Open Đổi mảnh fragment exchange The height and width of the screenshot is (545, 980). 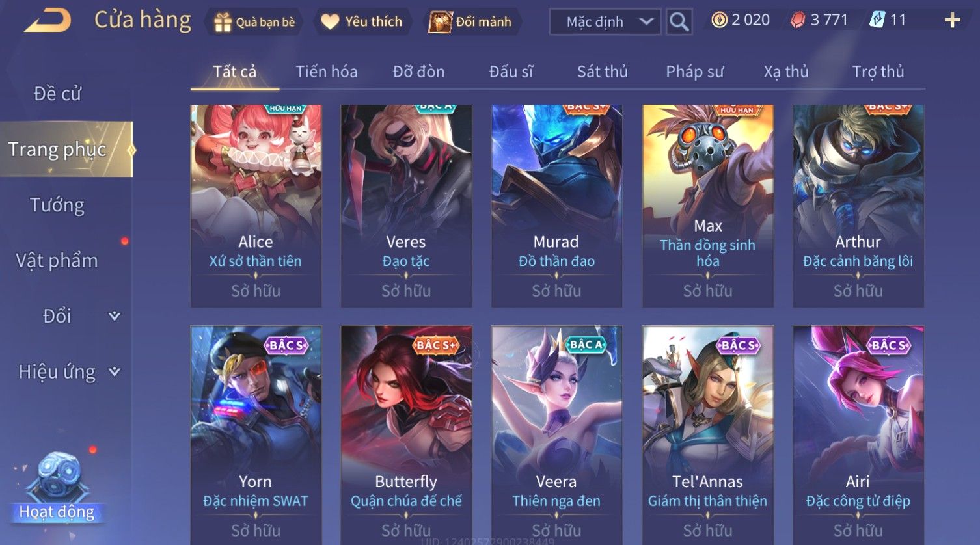471,21
